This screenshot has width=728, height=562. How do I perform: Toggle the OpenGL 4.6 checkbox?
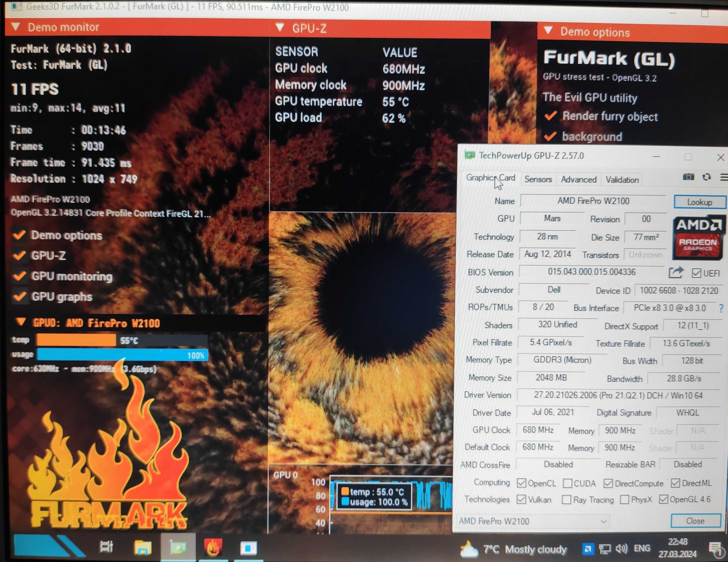[x=663, y=499]
